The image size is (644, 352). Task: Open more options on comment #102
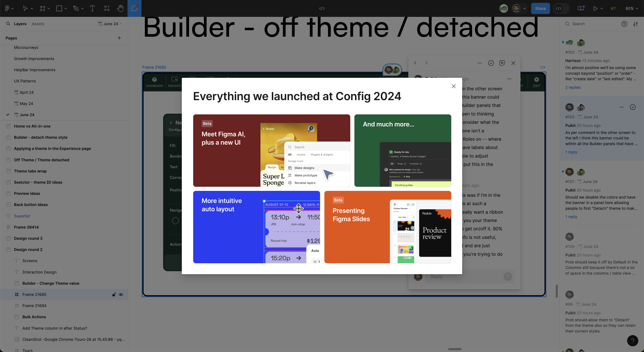(x=621, y=107)
